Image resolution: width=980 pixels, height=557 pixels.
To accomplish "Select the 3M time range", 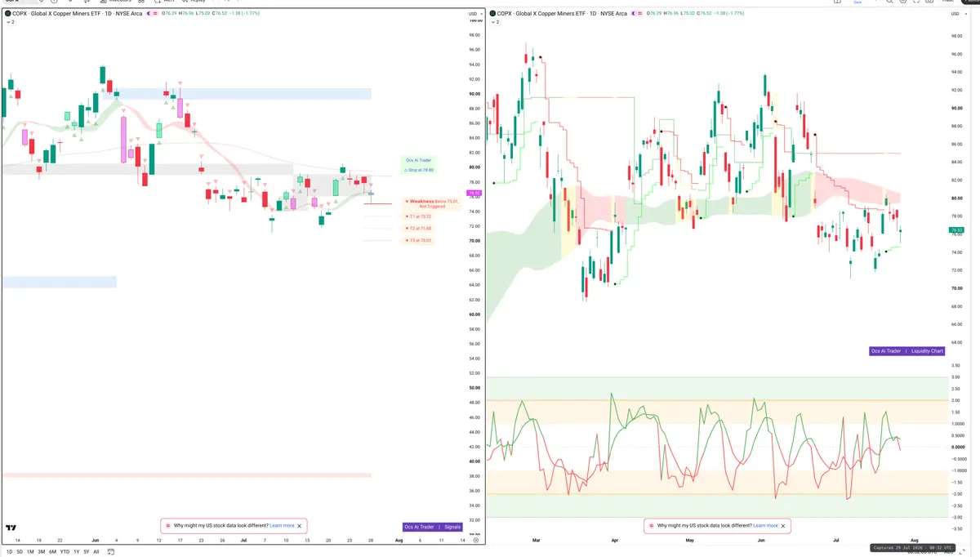I will (x=42, y=552).
